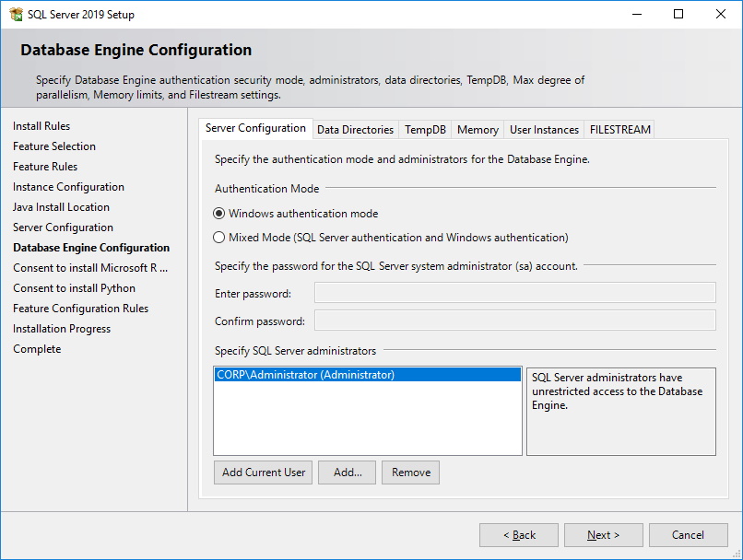This screenshot has height=560, width=743.
Task: Click the Add... button
Action: 347,472
